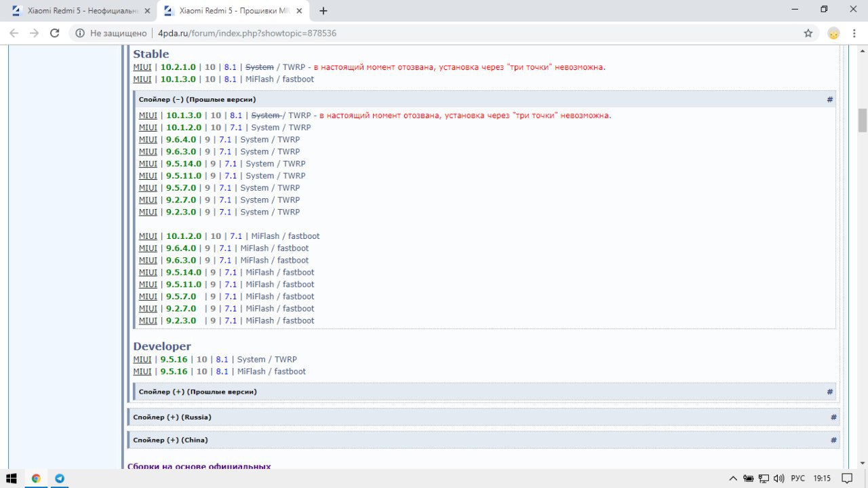Open the MIUI link for 10.1.2.0 System / TWRP
The height and width of the screenshot is (488, 868).
click(148, 128)
